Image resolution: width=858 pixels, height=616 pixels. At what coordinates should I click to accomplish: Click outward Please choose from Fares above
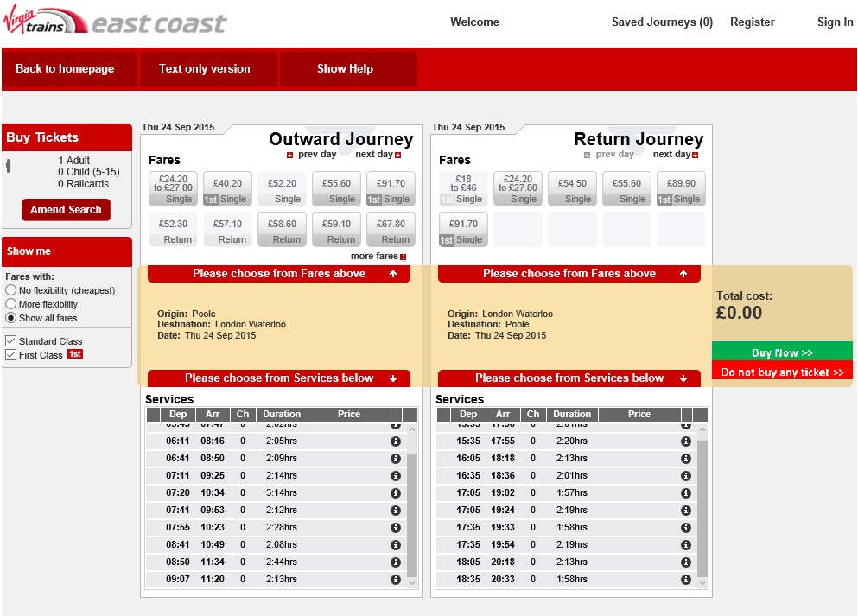[x=279, y=274]
